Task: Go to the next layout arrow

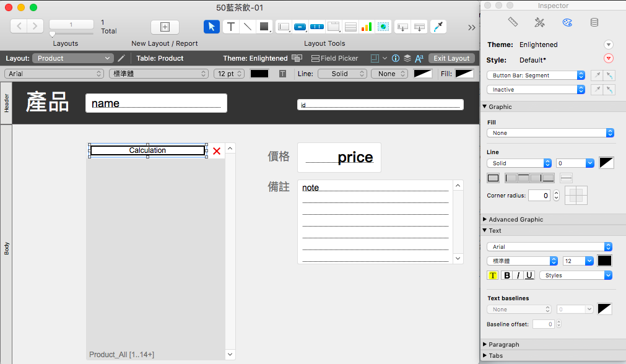Action: [x=35, y=27]
